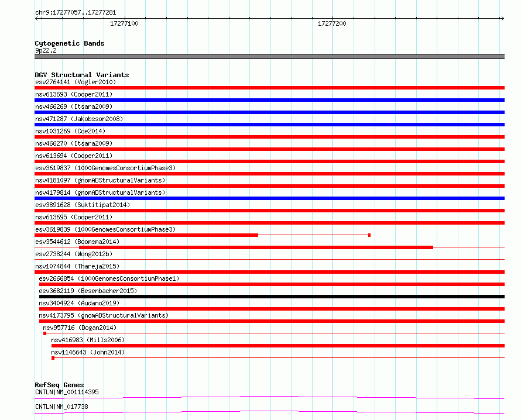The width and height of the screenshot is (521, 420).
Task: Open gene CNTLN|NM_001114395 label
Action: pos(67,392)
